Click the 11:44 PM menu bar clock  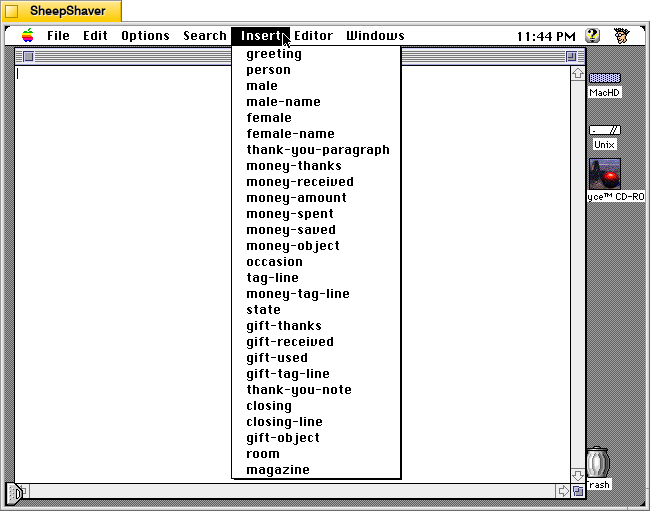pyautogui.click(x=546, y=36)
